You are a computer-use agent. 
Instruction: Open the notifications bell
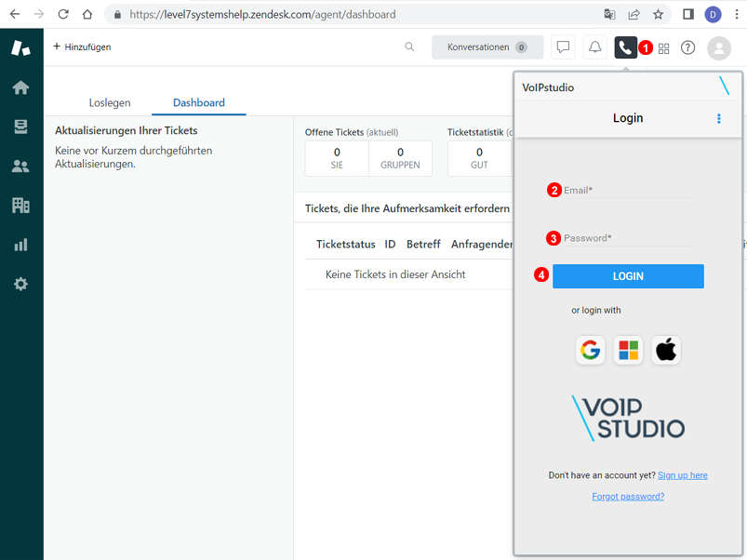594,47
